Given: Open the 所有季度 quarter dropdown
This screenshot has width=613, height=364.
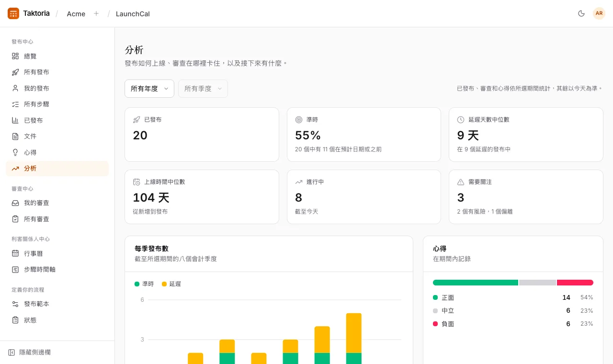Looking at the screenshot, I should [203, 89].
